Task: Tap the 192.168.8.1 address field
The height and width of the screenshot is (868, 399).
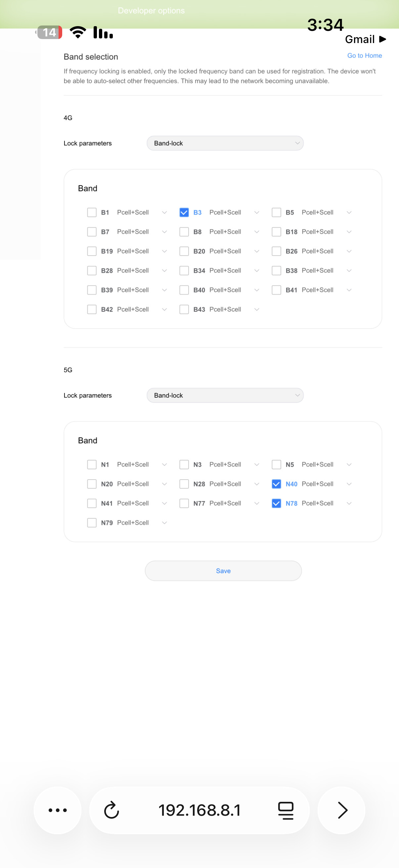Action: coord(199,810)
